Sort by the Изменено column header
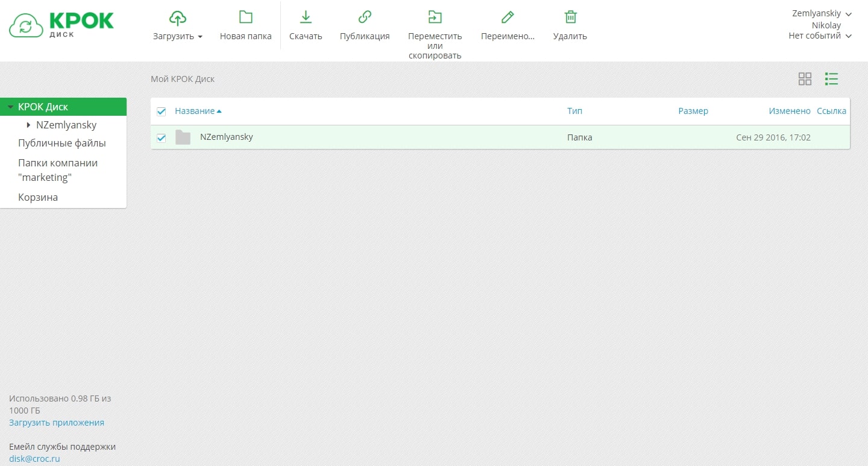 click(790, 111)
